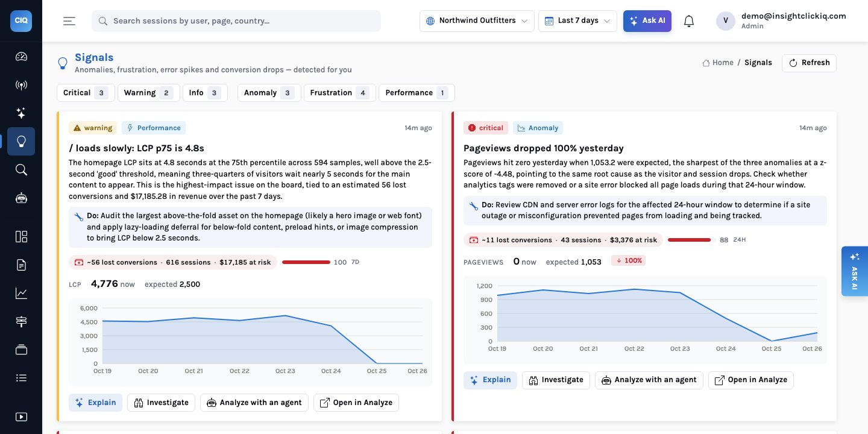This screenshot has height=434, width=868.
Task: Open LCP signal in Analyze
Action: tap(356, 403)
